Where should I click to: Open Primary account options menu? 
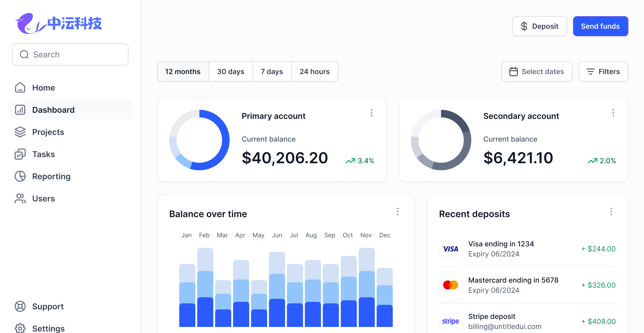[372, 113]
